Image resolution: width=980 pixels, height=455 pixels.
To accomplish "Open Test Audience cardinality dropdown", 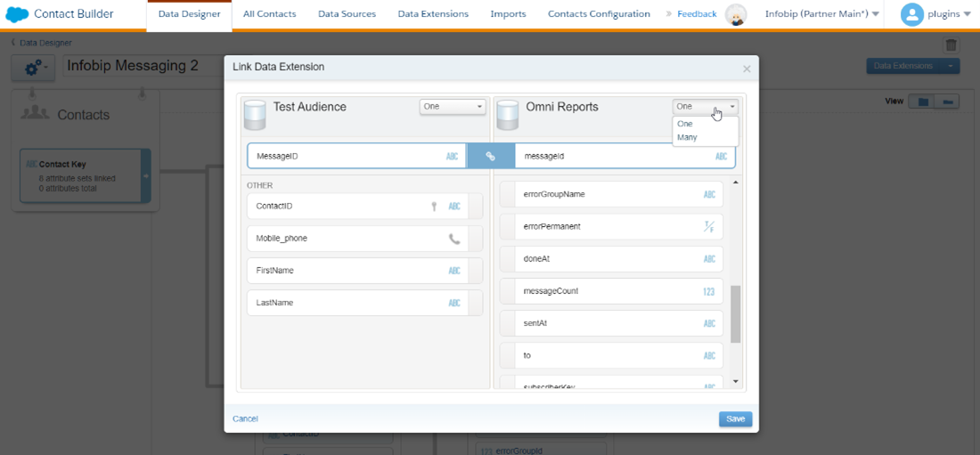I will coord(453,107).
